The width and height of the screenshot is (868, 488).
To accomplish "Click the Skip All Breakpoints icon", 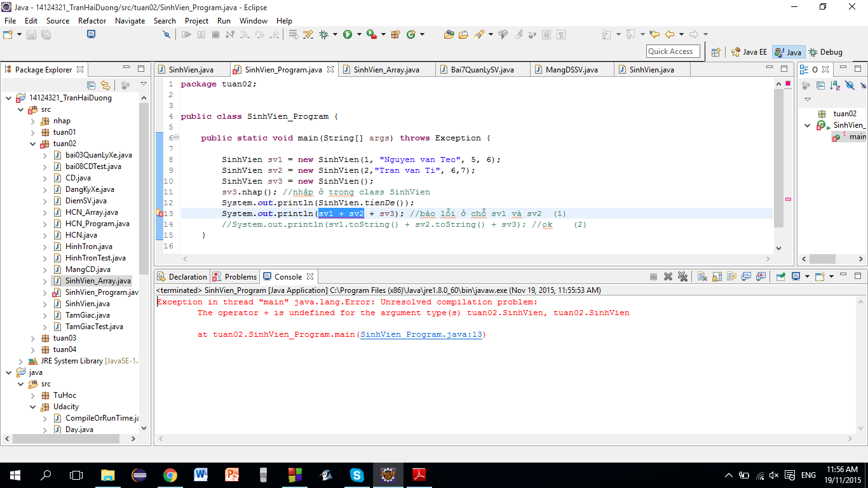I will (166, 34).
